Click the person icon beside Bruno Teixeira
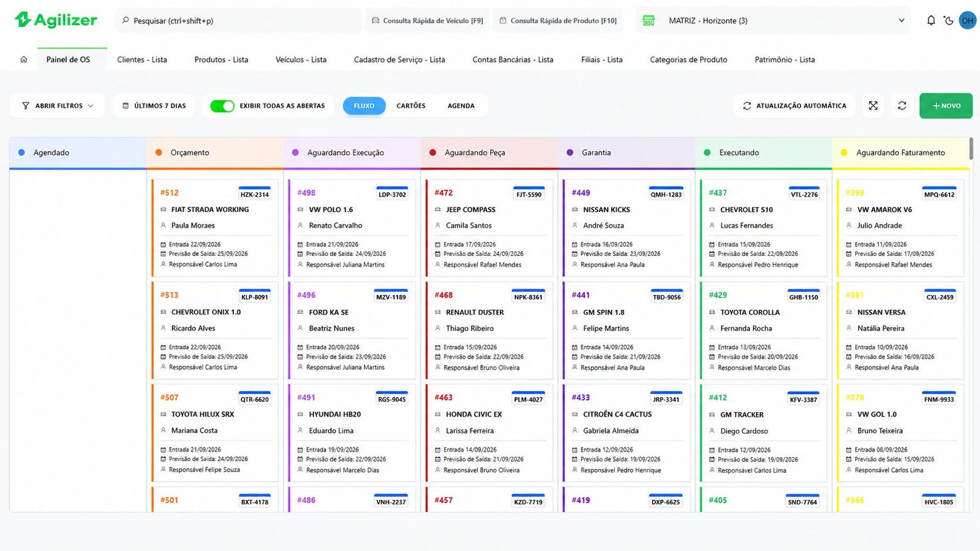 click(850, 430)
